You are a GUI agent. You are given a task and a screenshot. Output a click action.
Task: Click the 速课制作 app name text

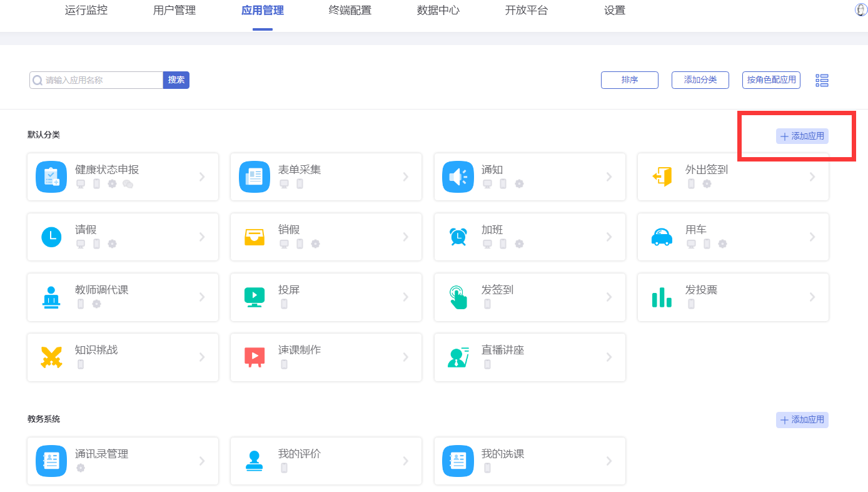[300, 350]
